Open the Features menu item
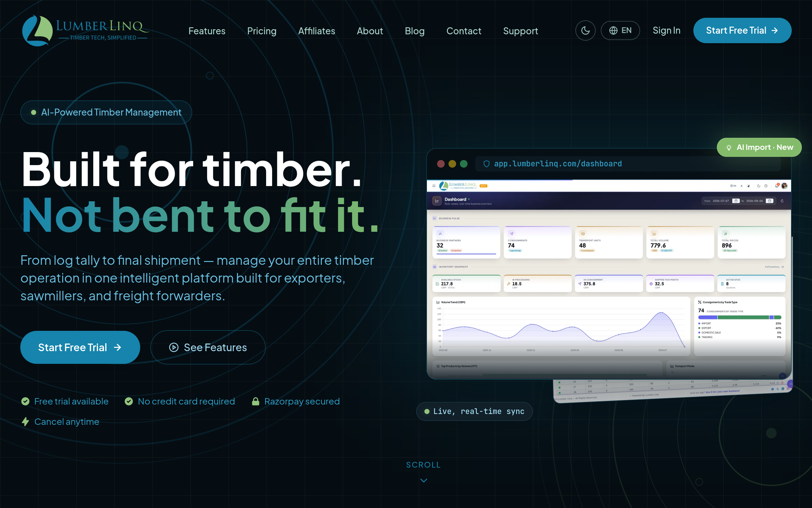This screenshot has height=508, width=812. [x=207, y=31]
